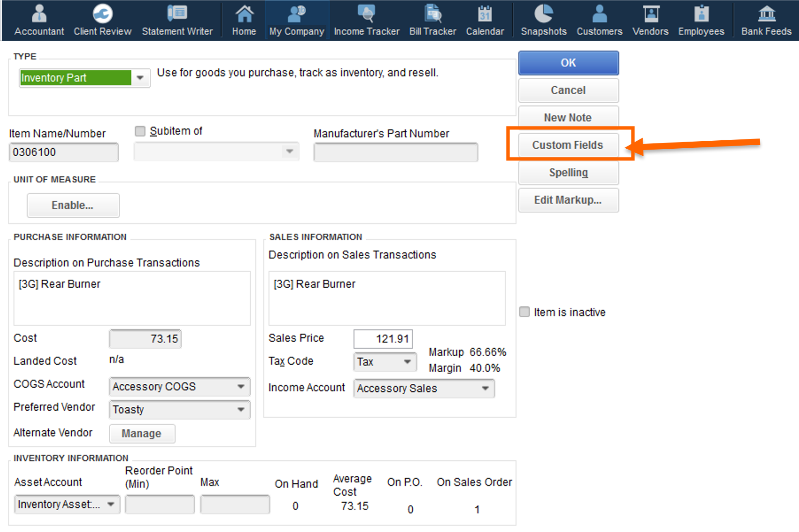Open the Client Review icon

102,20
